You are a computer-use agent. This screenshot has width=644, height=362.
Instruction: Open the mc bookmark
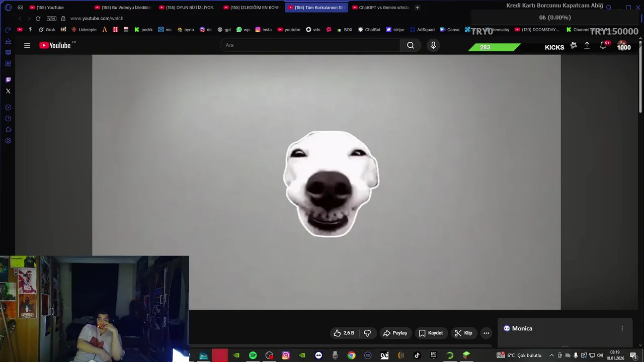coord(165,30)
